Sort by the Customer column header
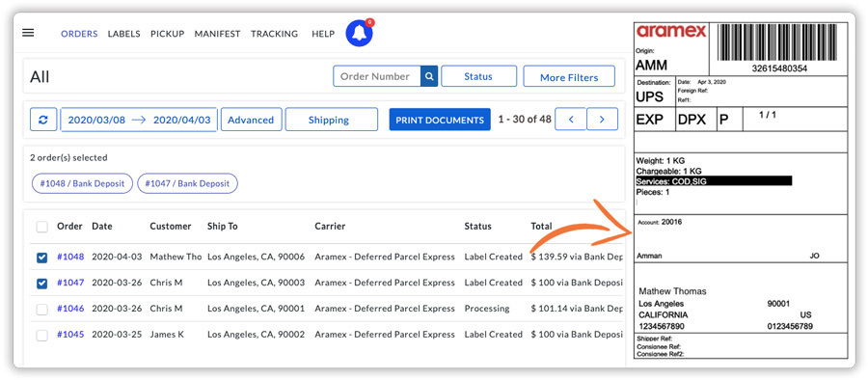 click(171, 226)
